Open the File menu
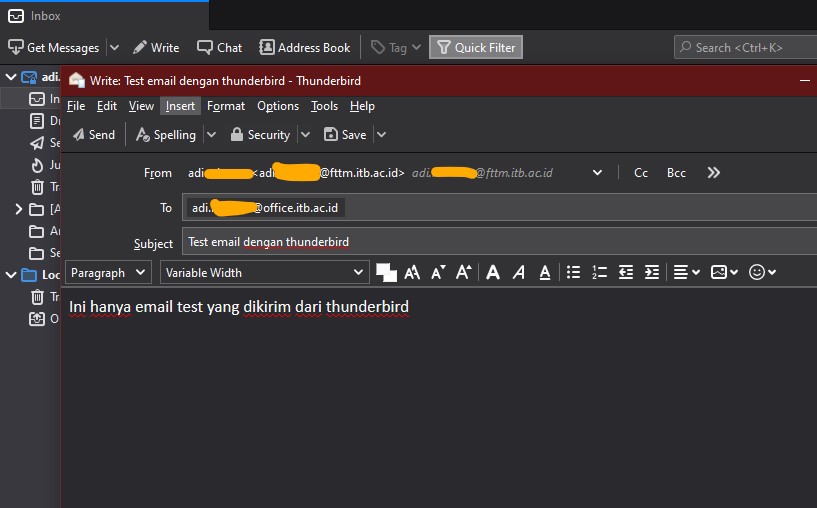This screenshot has height=508, width=817. (76, 106)
